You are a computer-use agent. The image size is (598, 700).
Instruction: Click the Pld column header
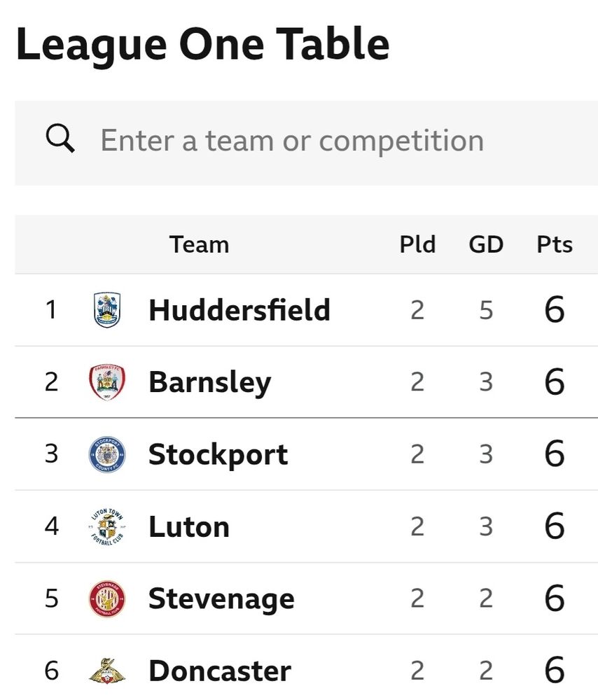point(417,244)
